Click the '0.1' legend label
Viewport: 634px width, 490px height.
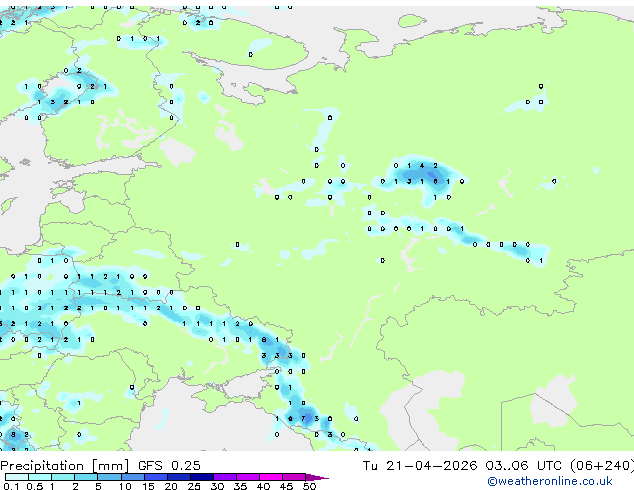(x=11, y=486)
